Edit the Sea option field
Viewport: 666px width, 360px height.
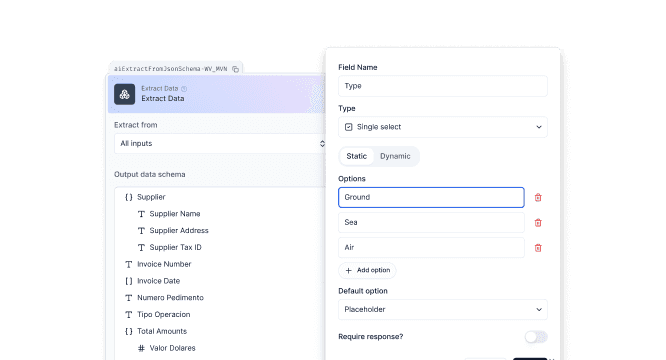tap(431, 222)
